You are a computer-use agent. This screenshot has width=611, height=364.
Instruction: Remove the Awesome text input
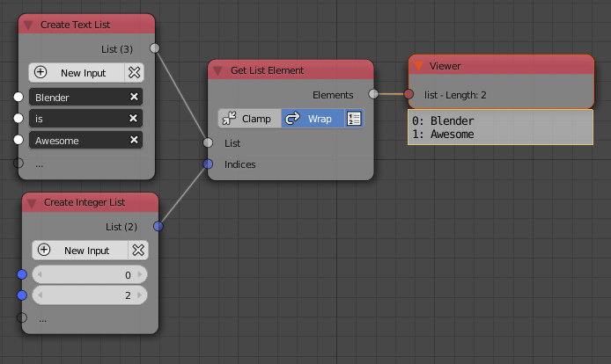click(134, 140)
